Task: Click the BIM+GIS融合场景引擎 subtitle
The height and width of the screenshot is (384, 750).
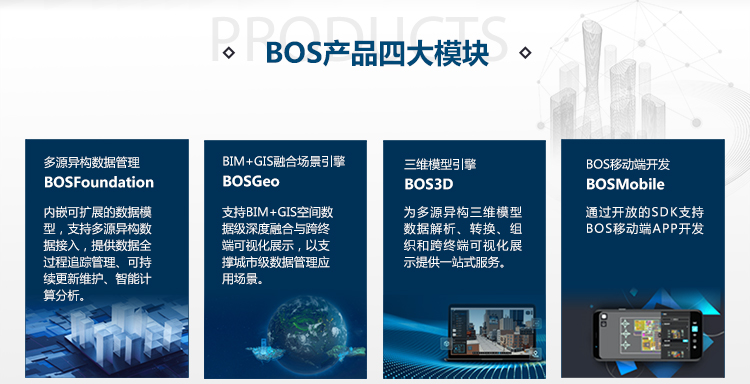Action: click(284, 162)
